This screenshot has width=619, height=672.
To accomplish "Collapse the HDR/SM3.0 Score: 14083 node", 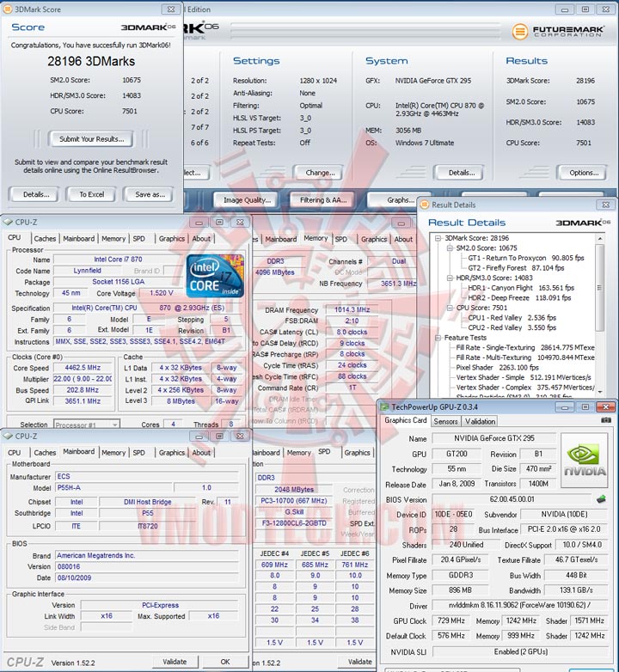I will point(450,278).
